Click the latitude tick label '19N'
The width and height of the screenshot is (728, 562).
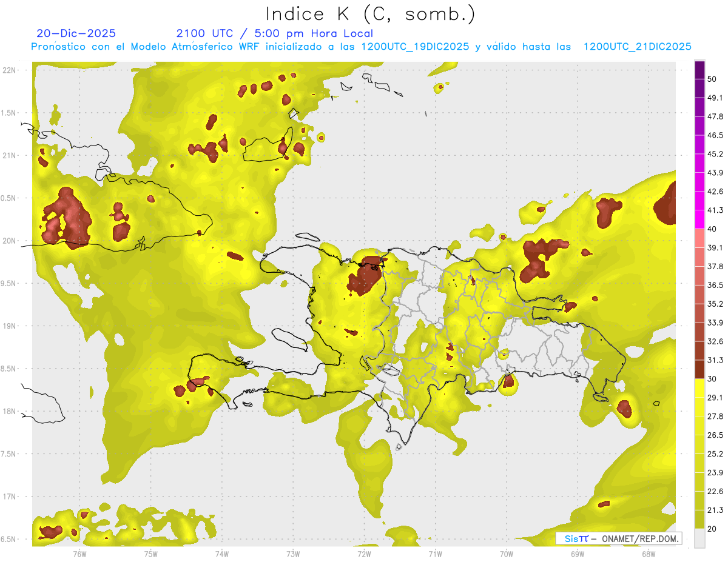pyautogui.click(x=10, y=326)
